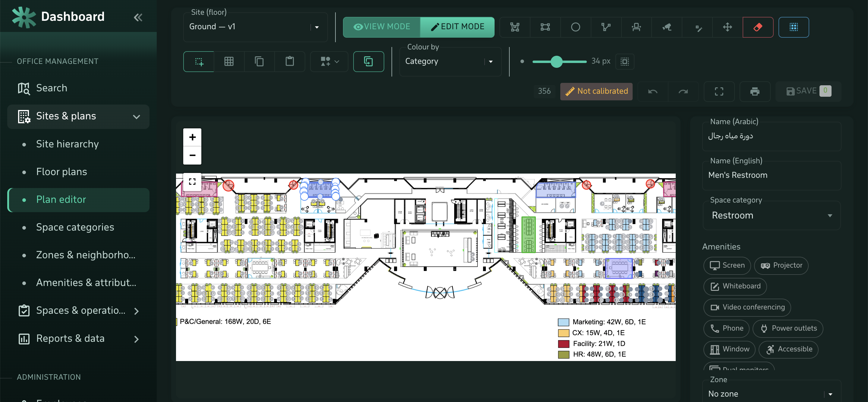
Task: Zoom in on the map with plus
Action: click(192, 137)
